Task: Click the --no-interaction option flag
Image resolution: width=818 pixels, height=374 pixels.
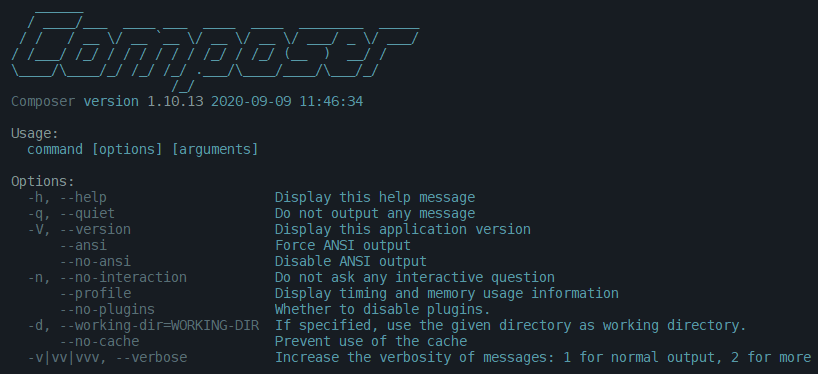Action: (x=123, y=278)
